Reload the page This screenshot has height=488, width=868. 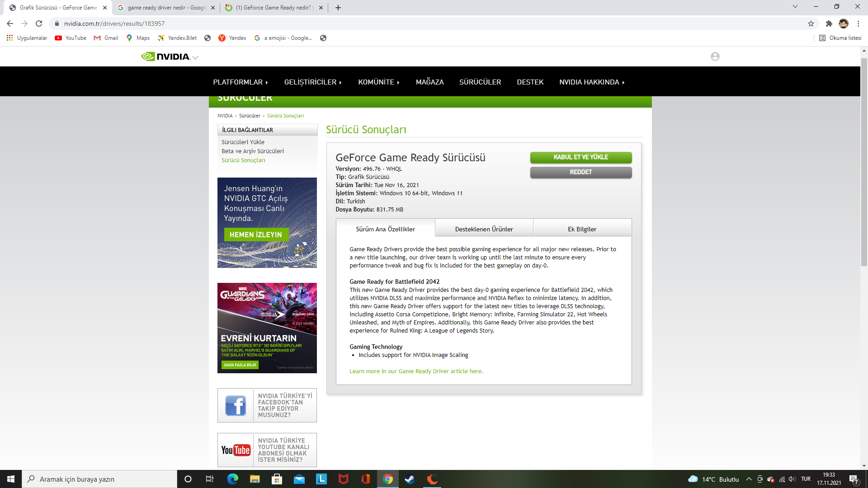(39, 23)
